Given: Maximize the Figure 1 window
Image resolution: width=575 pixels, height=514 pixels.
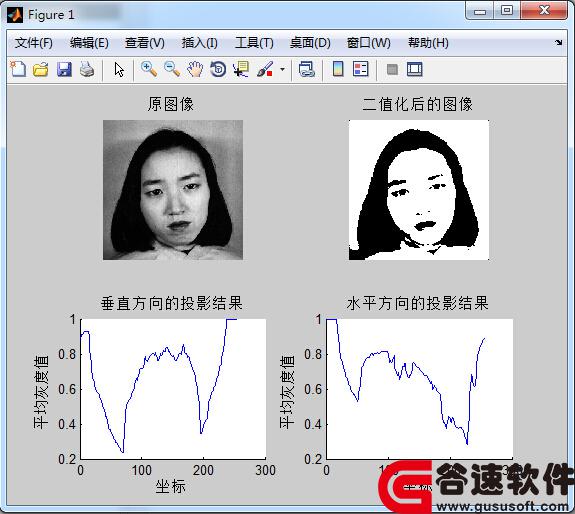Looking at the screenshot, I should click(507, 11).
